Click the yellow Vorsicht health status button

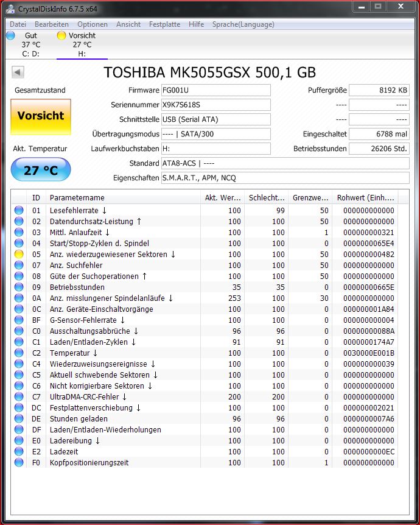point(41,117)
